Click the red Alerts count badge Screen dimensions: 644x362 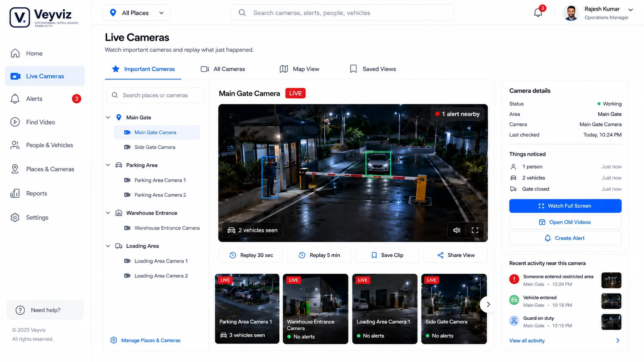[x=77, y=99]
